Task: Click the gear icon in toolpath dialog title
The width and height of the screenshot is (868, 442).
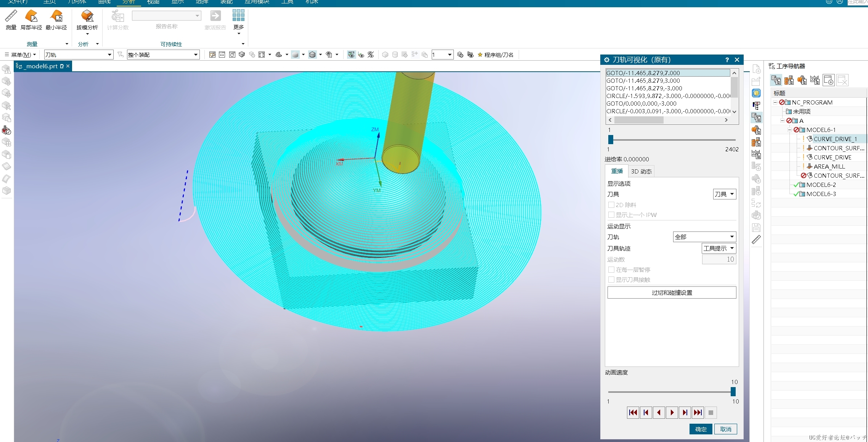Action: [x=607, y=60]
